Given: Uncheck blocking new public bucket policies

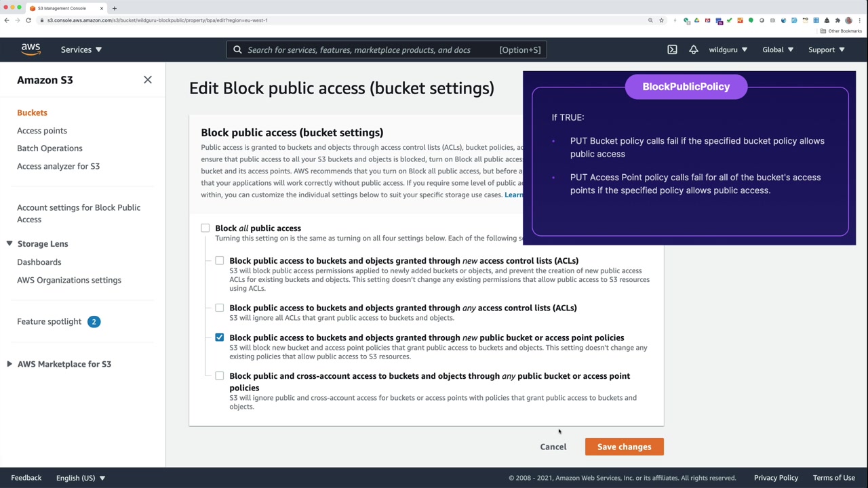Looking at the screenshot, I should 220,338.
